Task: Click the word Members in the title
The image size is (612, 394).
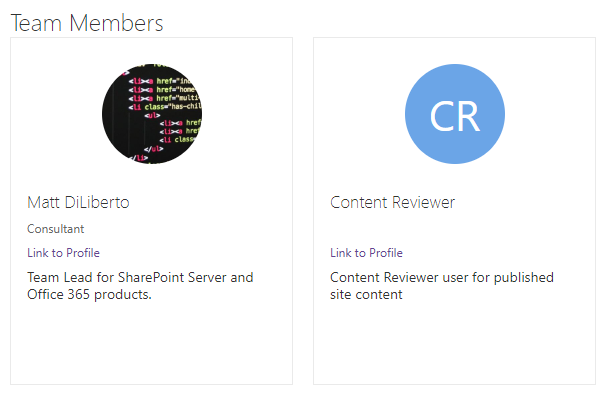Action: 116,23
